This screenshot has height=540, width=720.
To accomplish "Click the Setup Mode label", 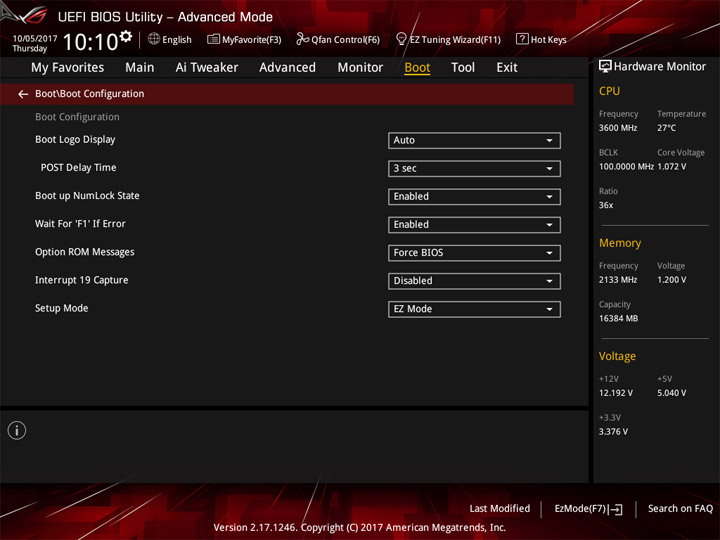I will click(62, 308).
